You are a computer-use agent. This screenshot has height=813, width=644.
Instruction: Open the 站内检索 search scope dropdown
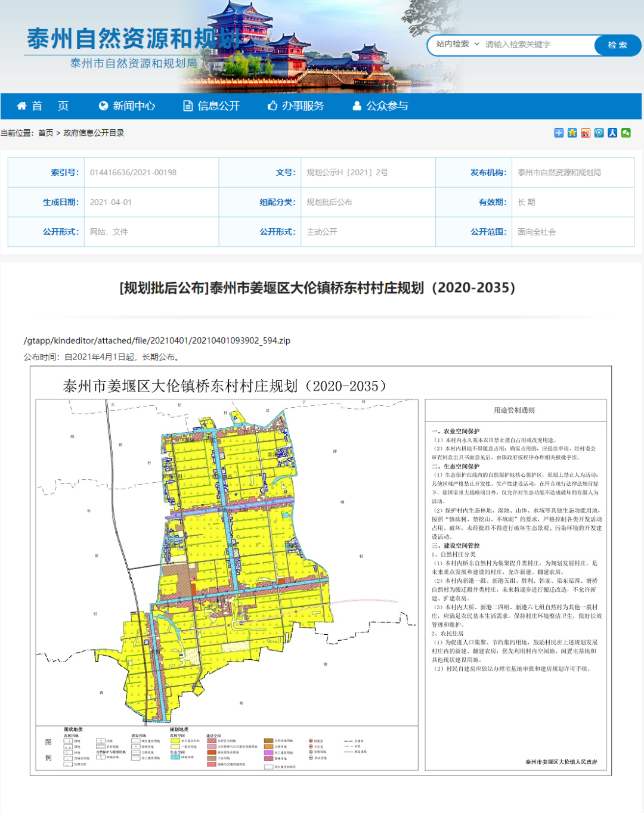tap(457, 45)
